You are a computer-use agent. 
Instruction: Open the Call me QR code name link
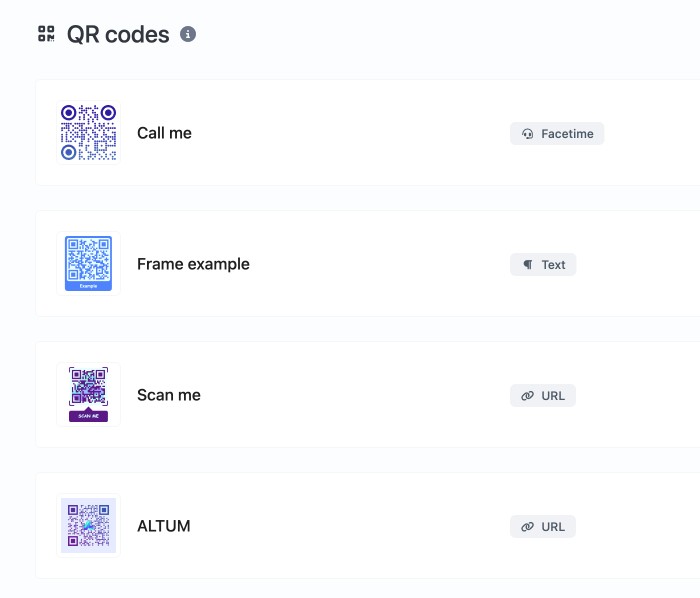[x=164, y=133]
